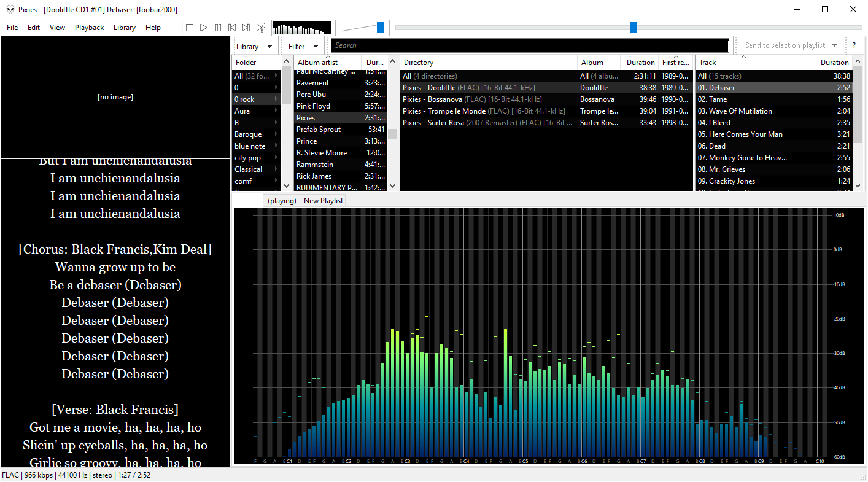Open the Edit menu
Viewport: 868px width, 482px height.
click(34, 28)
